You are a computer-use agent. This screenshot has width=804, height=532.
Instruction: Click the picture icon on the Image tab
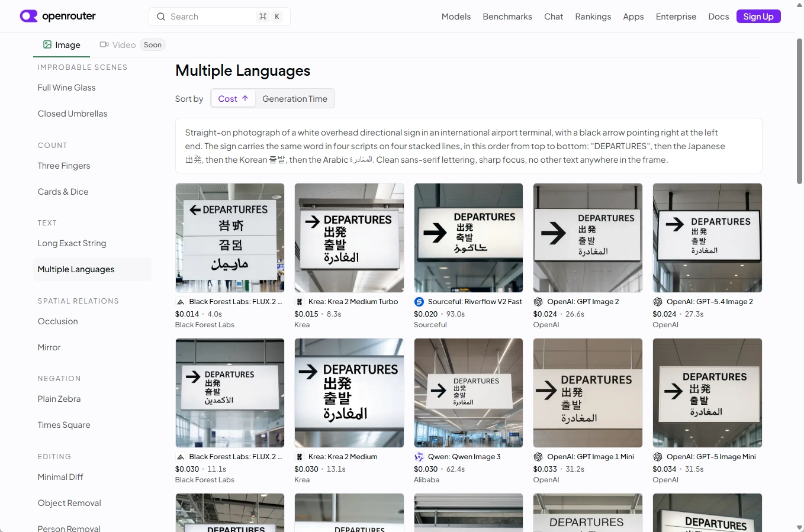[x=47, y=44]
